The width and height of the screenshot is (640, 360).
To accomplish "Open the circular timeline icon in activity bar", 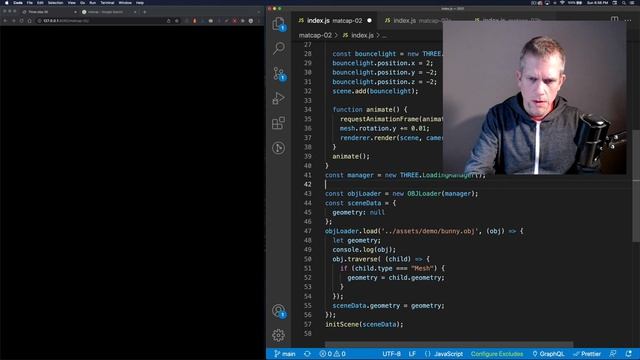I will [x=279, y=148].
